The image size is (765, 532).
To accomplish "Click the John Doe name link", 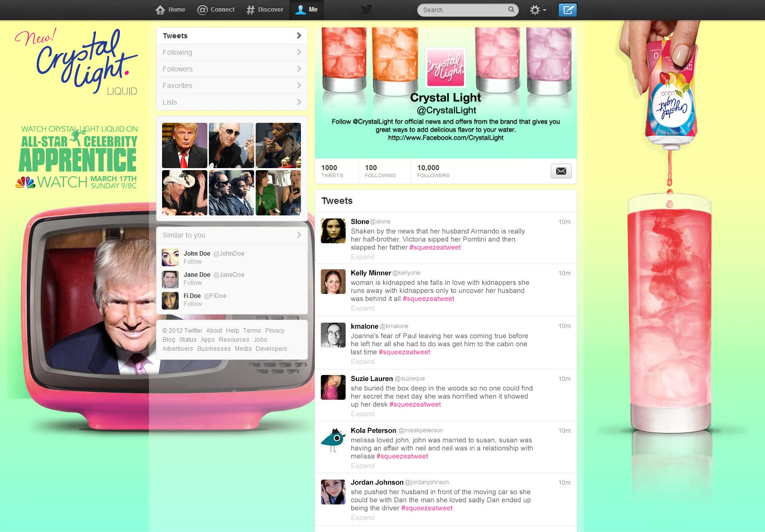I will pyautogui.click(x=197, y=254).
